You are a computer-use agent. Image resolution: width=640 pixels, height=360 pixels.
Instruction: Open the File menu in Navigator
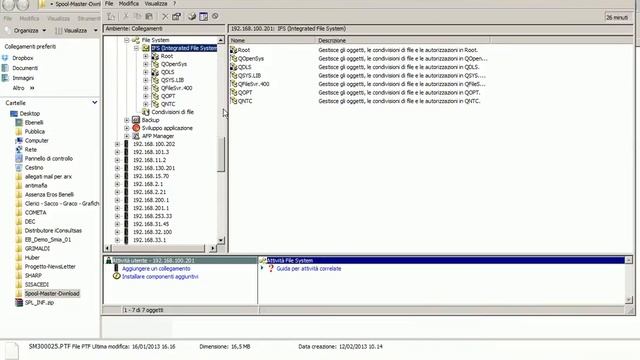click(x=109, y=4)
